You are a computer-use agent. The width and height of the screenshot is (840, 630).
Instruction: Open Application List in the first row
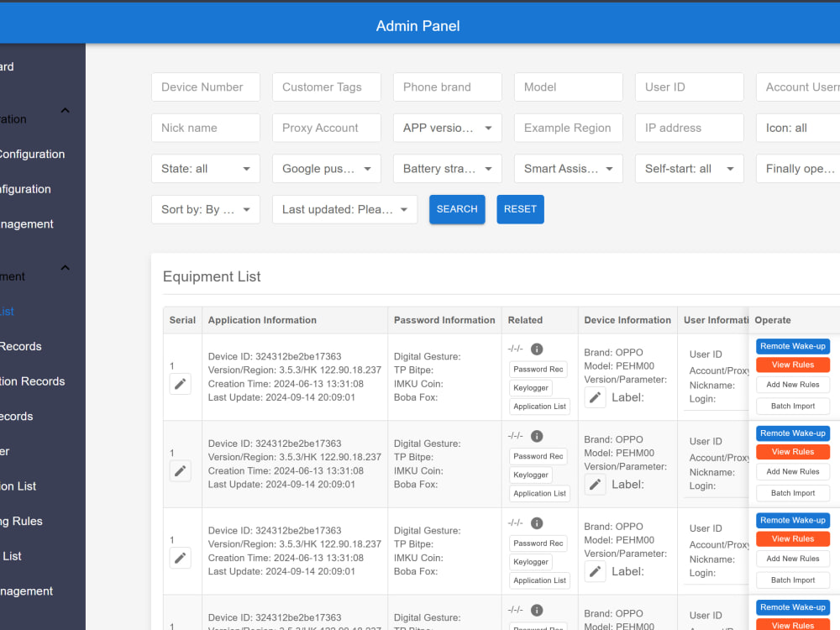tap(539, 407)
